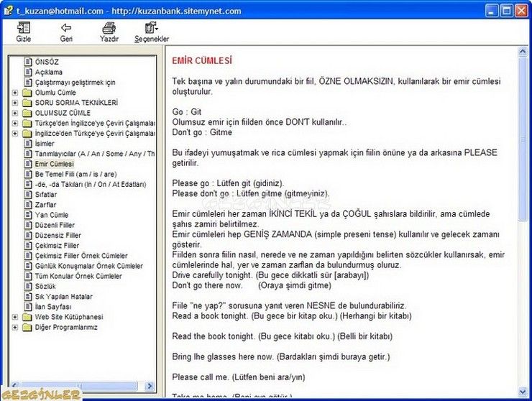This screenshot has width=532, height=401.
Task: Click the "Don't go : Gitme" line
Action: pyautogui.click(x=202, y=132)
